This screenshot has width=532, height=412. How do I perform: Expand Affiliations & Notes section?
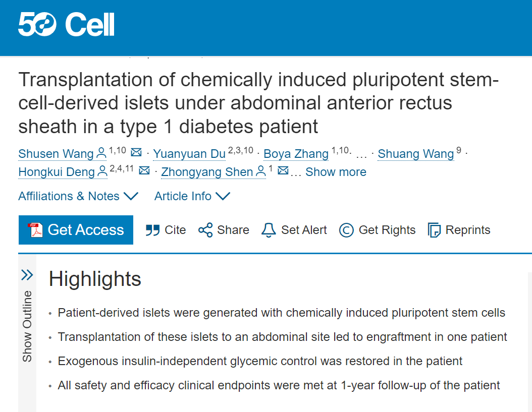(78, 196)
